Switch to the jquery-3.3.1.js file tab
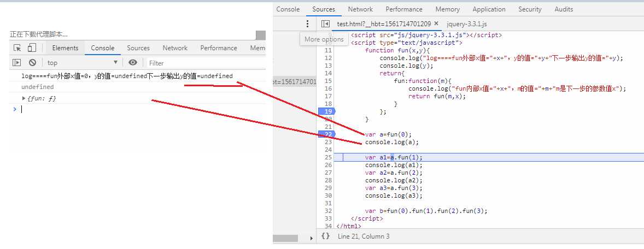 (467, 24)
